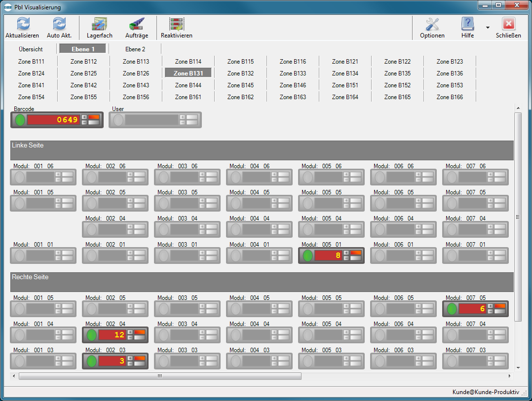This screenshot has width=532, height=401.
Task: Click the Linke Seite section header
Action: [x=262, y=150]
